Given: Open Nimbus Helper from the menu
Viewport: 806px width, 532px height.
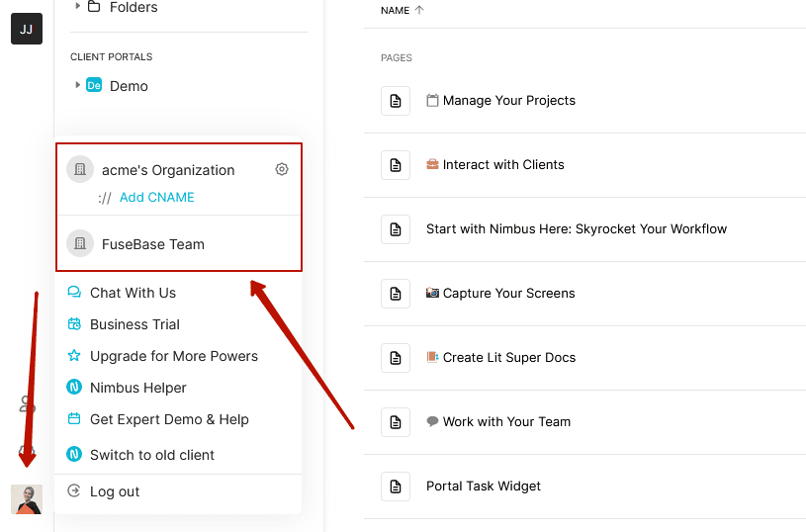Looking at the screenshot, I should pyautogui.click(x=137, y=388).
